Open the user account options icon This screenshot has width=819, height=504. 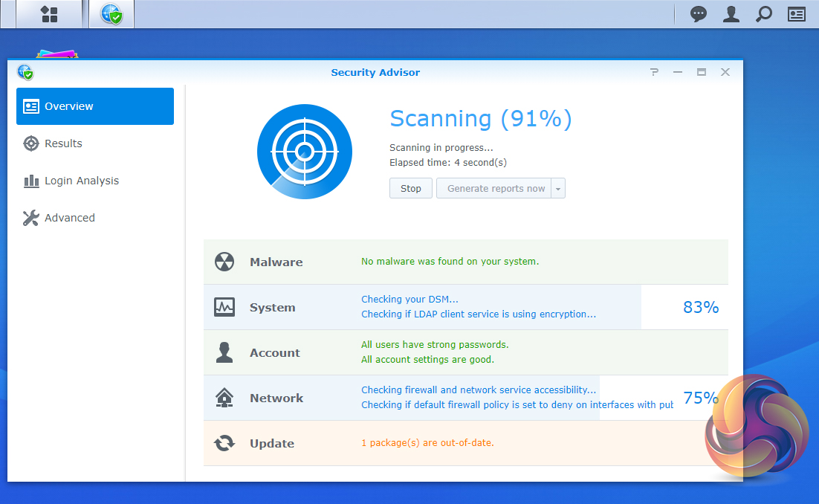[x=731, y=14]
